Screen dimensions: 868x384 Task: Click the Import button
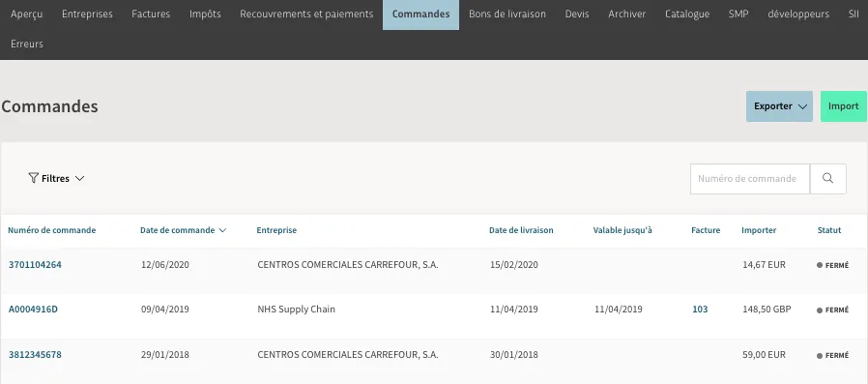pyautogui.click(x=843, y=106)
